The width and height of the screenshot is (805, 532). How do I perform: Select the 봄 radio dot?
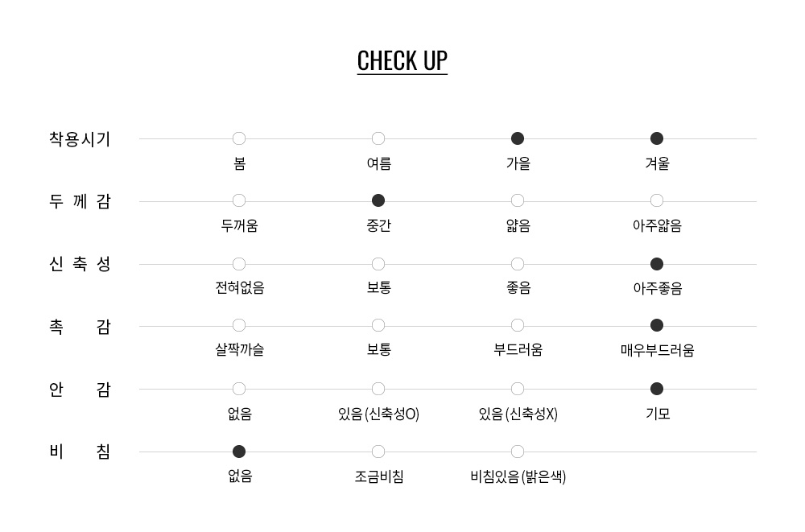239,138
